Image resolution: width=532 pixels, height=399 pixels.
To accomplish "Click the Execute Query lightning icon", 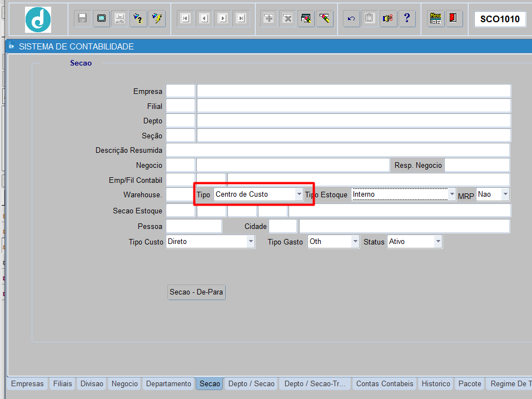I will 157,18.
